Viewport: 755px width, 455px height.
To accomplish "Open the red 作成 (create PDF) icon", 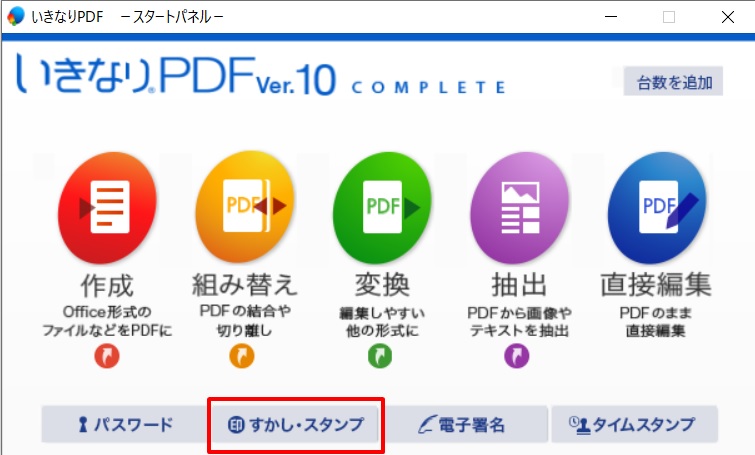I will tap(107, 208).
